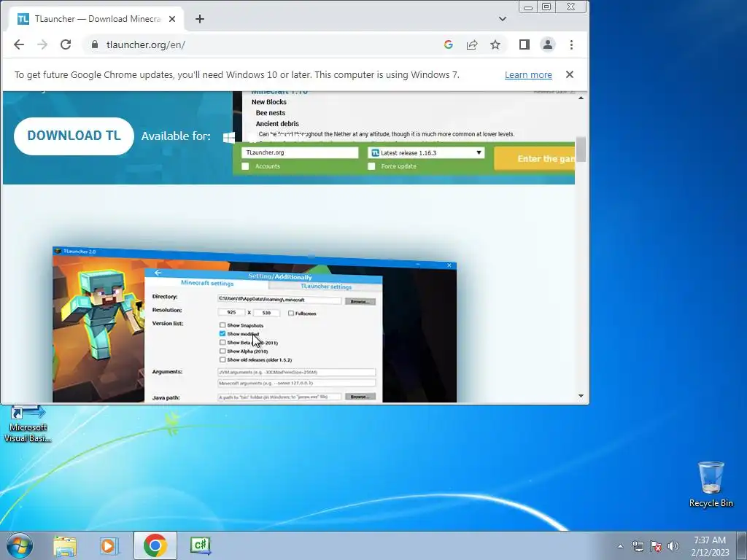This screenshot has width=747, height=560.
Task: Open the Action Center flag icon
Action: click(x=656, y=546)
